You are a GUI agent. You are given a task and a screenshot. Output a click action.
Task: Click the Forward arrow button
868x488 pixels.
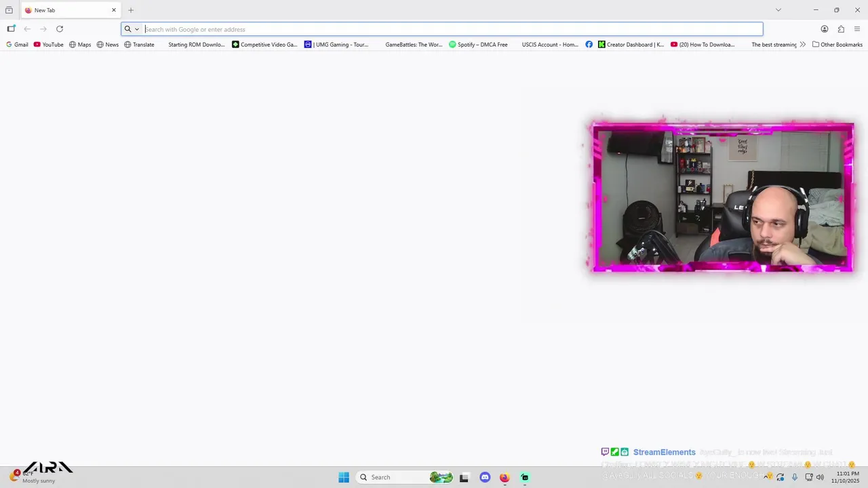tap(43, 29)
